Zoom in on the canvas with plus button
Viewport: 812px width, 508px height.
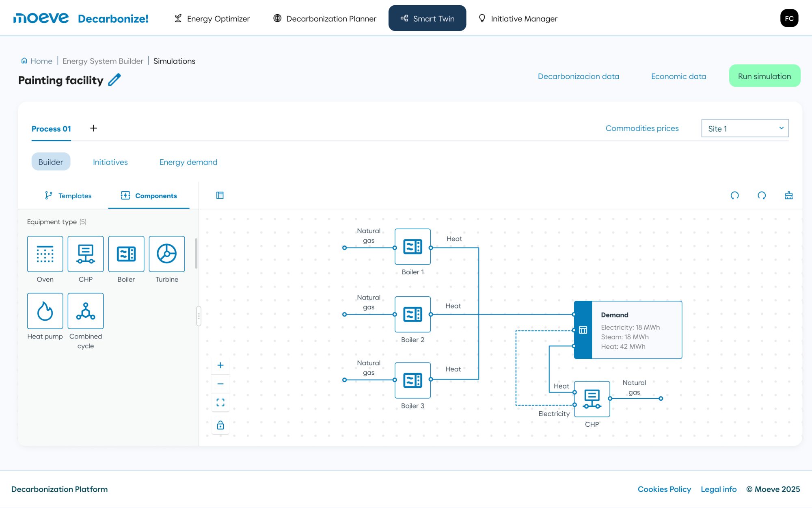pos(220,365)
